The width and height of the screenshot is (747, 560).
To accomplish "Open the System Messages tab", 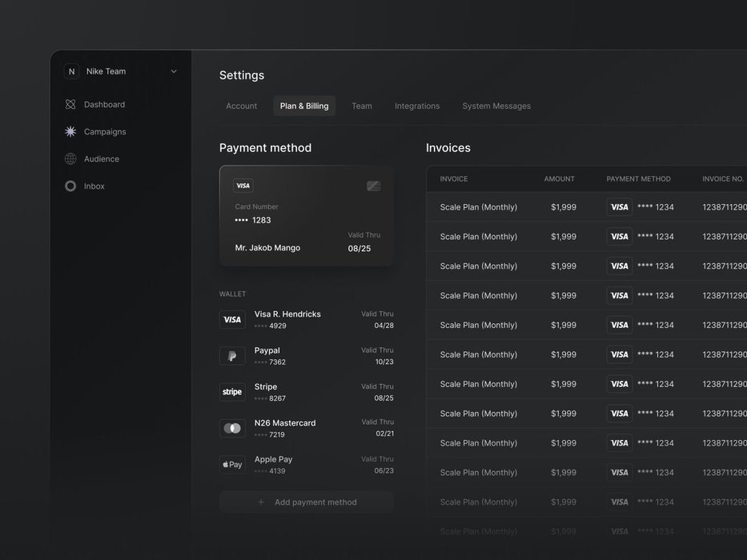I will coord(496,106).
